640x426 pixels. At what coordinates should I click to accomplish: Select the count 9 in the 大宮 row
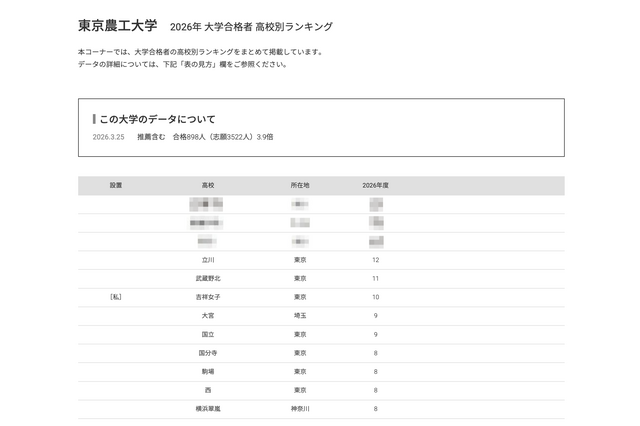(376, 315)
